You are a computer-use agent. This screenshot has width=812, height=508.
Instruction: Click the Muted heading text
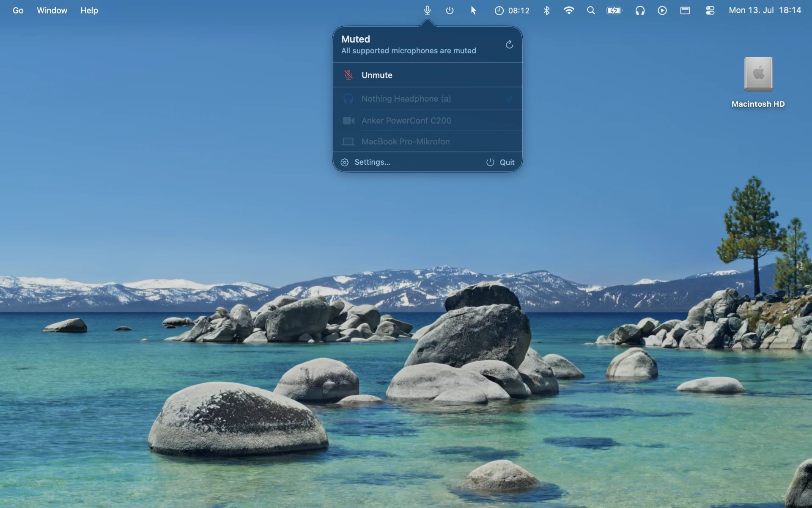tap(356, 39)
